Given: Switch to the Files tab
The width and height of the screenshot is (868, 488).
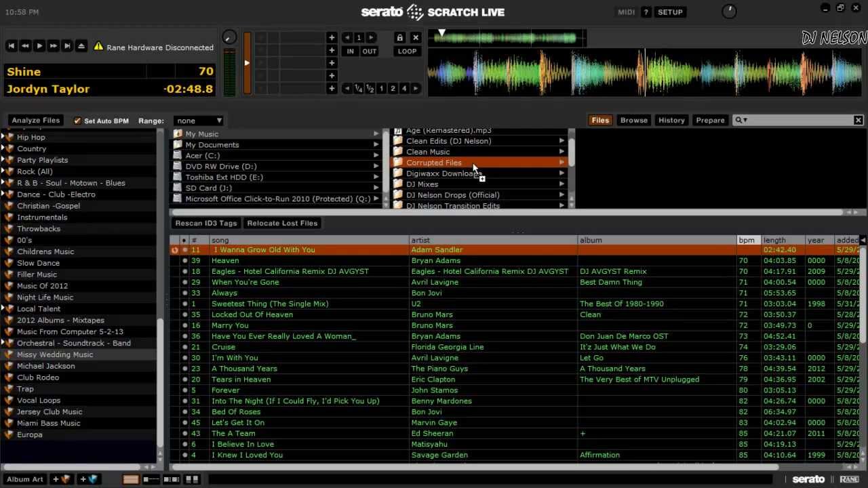Looking at the screenshot, I should pos(600,121).
